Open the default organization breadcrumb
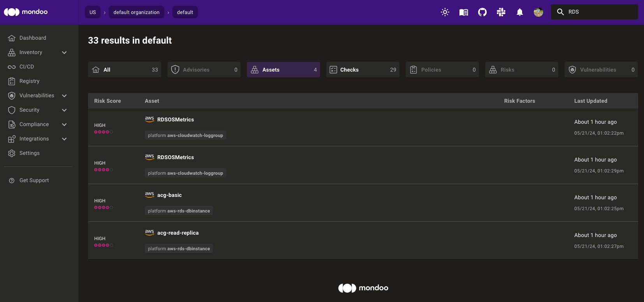Viewport: 644px width, 302px height. tap(136, 12)
